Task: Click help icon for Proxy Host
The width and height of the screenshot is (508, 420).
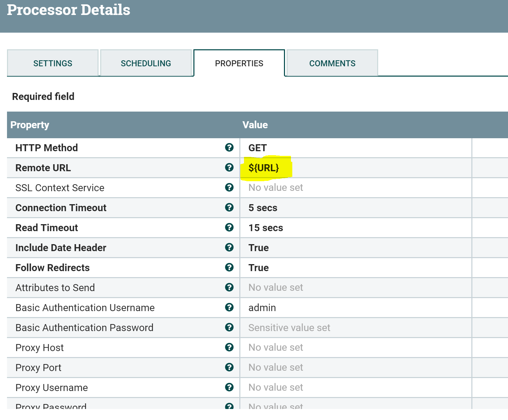Action: pyautogui.click(x=229, y=347)
